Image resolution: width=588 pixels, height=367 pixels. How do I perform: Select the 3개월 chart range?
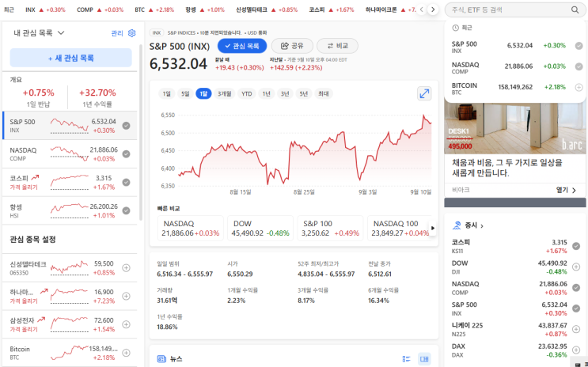pos(225,93)
